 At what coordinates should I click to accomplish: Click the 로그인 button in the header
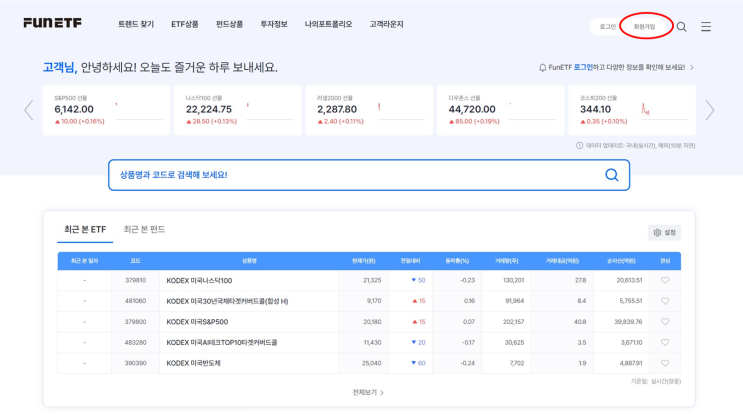pos(607,27)
